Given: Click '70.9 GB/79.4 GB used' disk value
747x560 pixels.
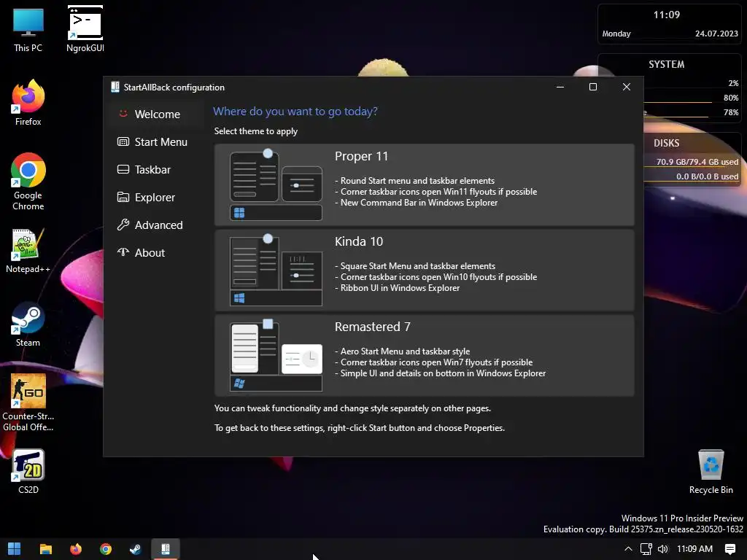Looking at the screenshot, I should (x=697, y=162).
